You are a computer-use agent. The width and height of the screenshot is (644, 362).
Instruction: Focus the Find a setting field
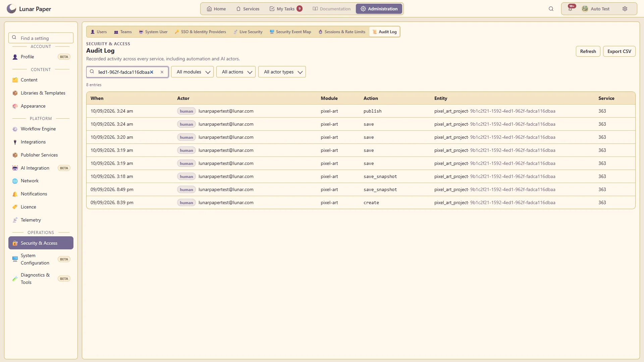click(41, 38)
